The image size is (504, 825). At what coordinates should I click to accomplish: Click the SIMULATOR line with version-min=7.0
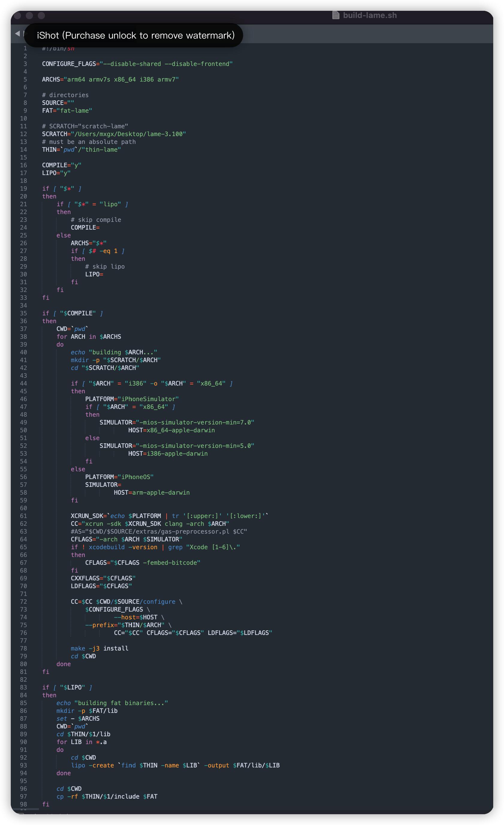(177, 422)
